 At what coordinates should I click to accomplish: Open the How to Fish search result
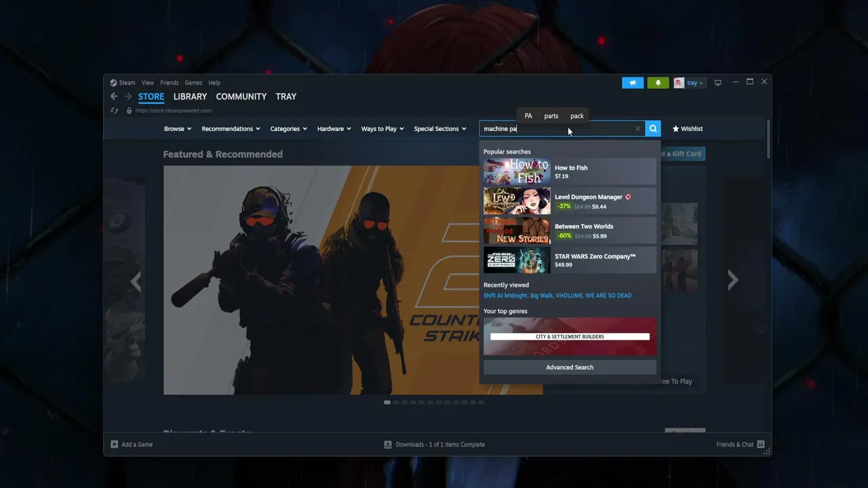coord(570,171)
